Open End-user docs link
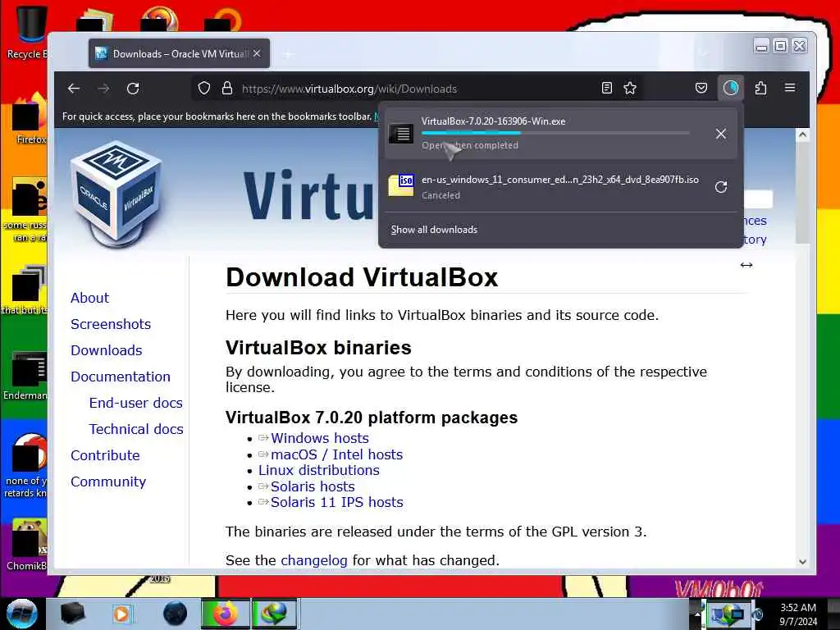 136,403
